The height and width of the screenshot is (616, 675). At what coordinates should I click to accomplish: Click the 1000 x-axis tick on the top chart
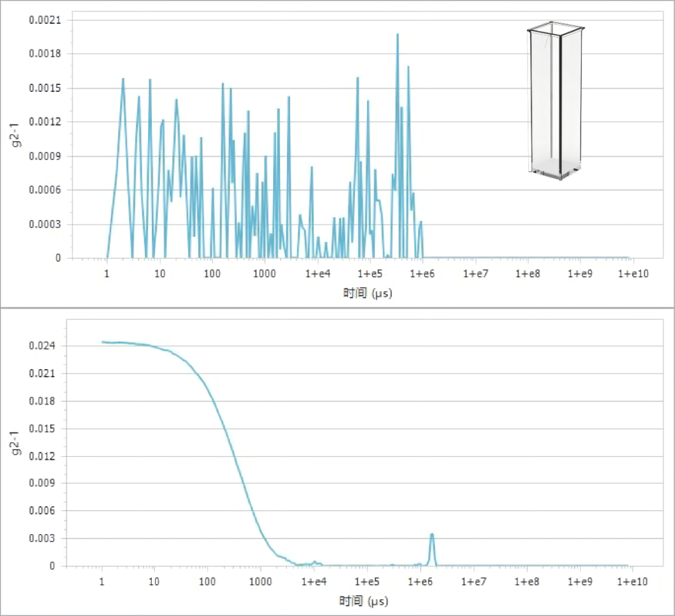click(x=264, y=274)
